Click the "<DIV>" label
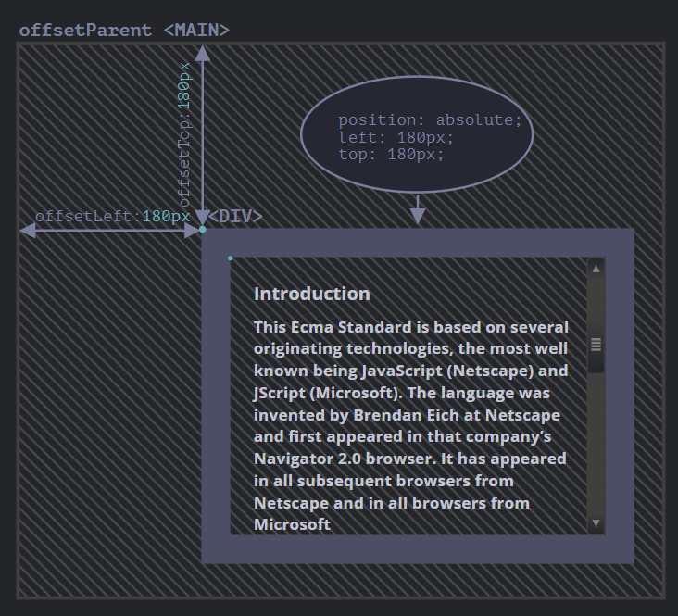678x616 pixels. point(235,216)
